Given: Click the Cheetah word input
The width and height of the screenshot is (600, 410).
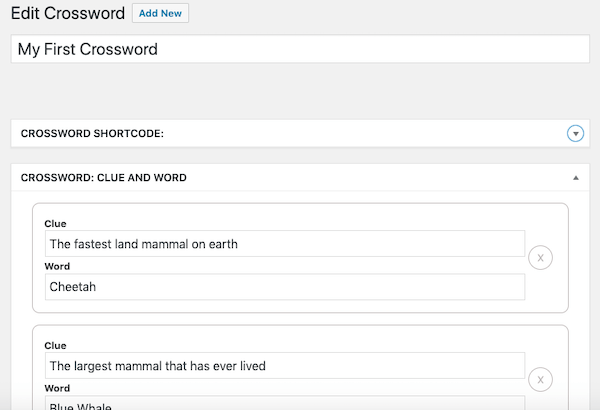Looking at the screenshot, I should pos(285,287).
